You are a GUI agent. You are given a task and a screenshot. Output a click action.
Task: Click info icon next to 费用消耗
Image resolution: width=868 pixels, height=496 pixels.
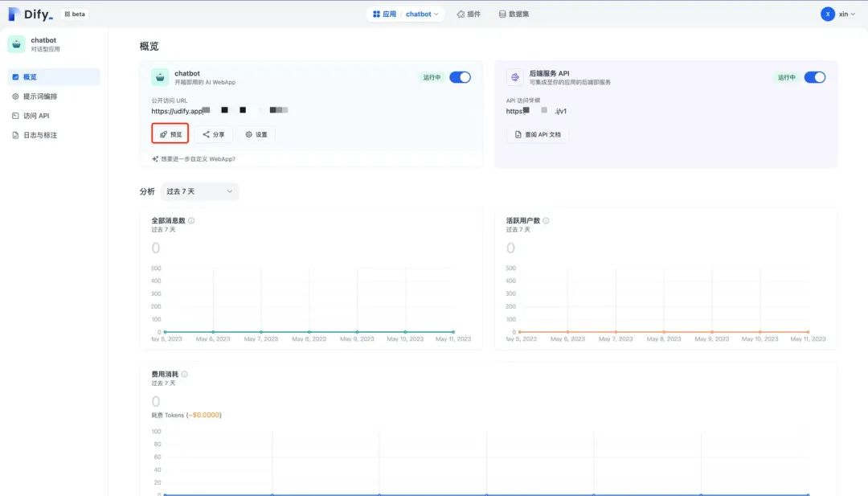(184, 375)
